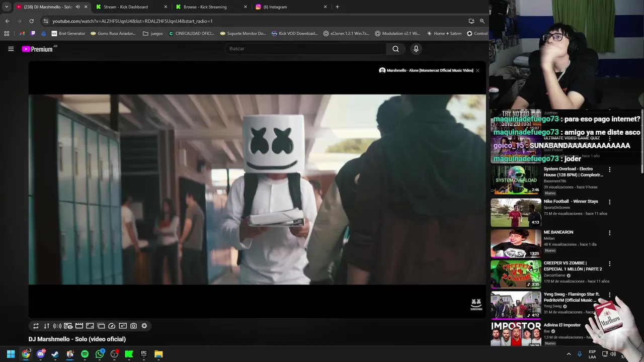Click the magnifying glass search button
The width and height of the screenshot is (644, 362).
(395, 49)
